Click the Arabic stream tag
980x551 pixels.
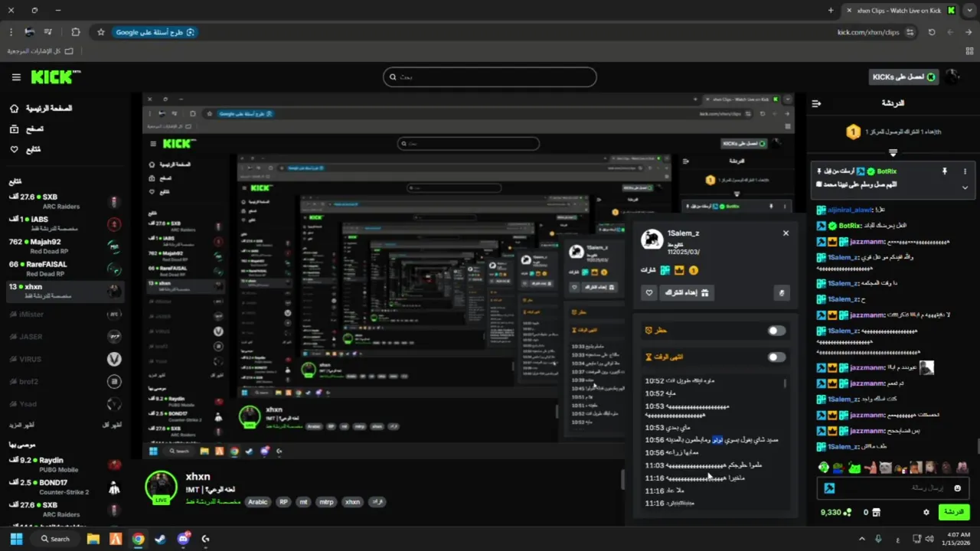tap(258, 502)
